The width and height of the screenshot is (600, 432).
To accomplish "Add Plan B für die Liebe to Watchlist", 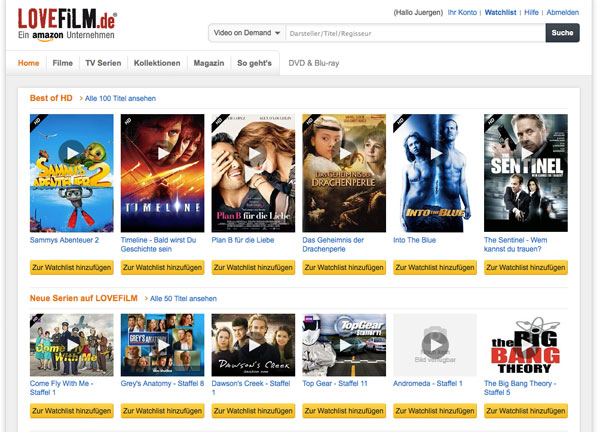I will (253, 267).
